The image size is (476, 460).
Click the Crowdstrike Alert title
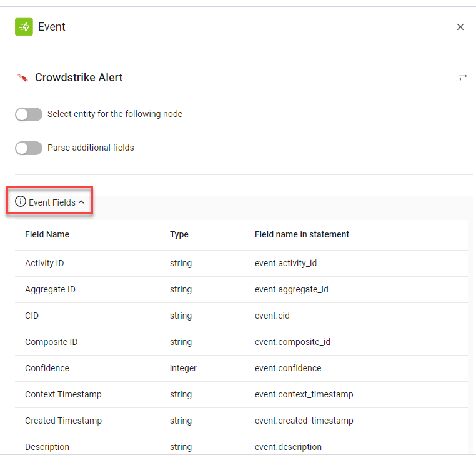pyautogui.click(x=79, y=77)
